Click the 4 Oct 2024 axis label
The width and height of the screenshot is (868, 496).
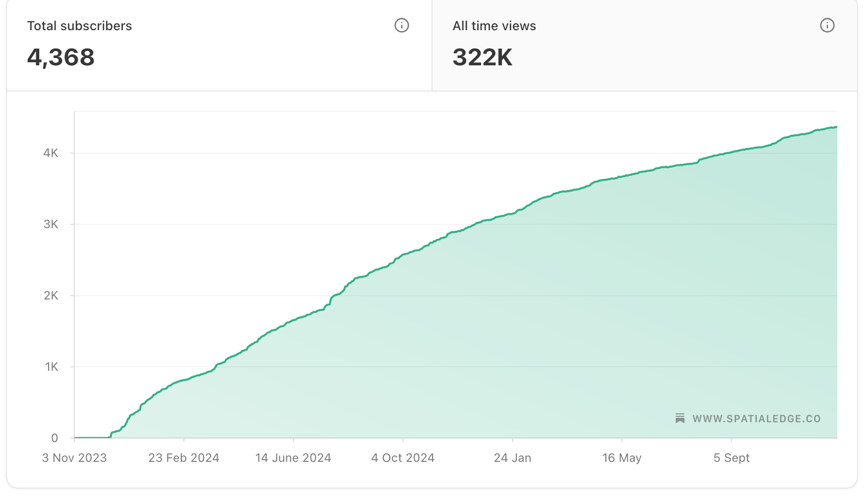pos(402,458)
